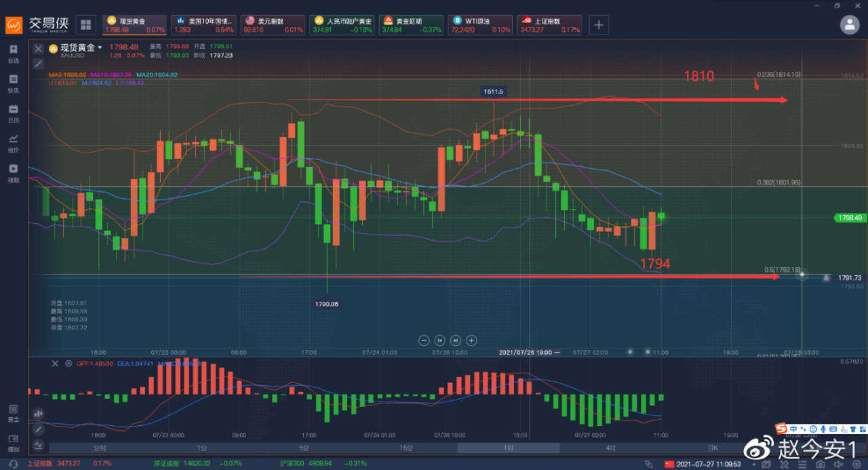Click the chart zoom-out minus icon
Screen dimensions: 868x470
click(x=424, y=340)
